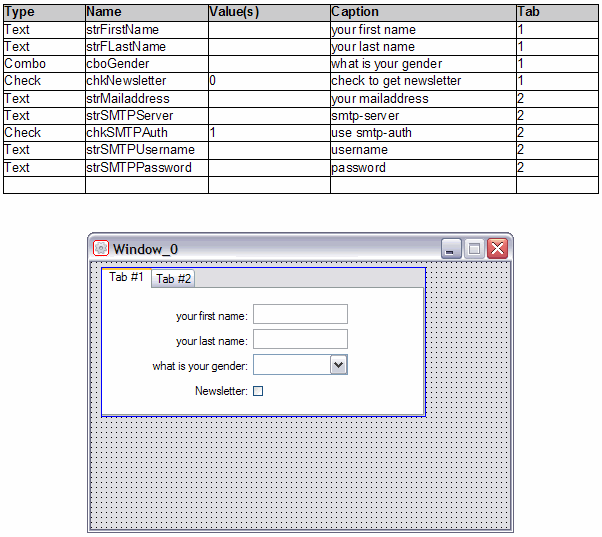Minimize the Window_0 window

tap(451, 248)
